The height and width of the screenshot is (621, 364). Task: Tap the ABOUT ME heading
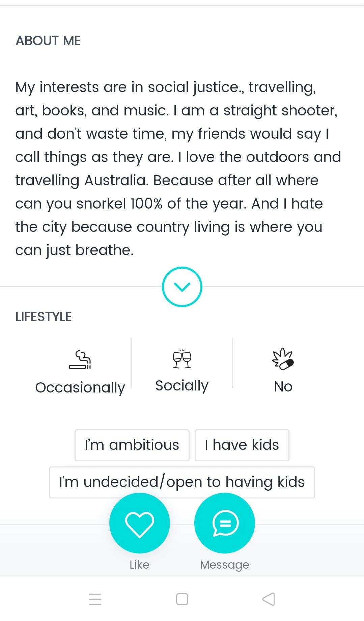[48, 41]
